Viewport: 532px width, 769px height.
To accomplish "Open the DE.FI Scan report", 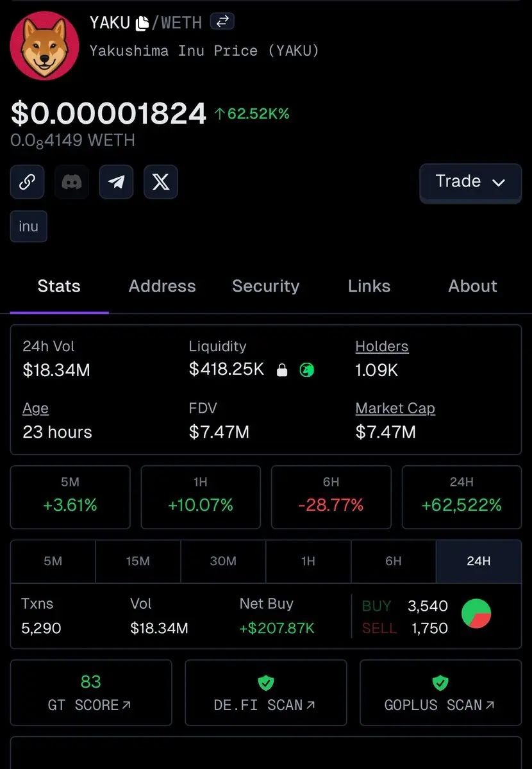I will tap(265, 693).
